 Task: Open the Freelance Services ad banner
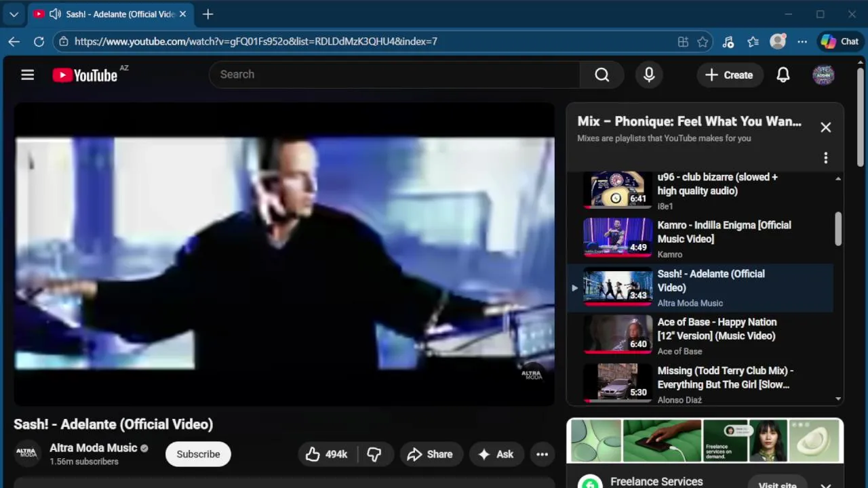tap(705, 441)
